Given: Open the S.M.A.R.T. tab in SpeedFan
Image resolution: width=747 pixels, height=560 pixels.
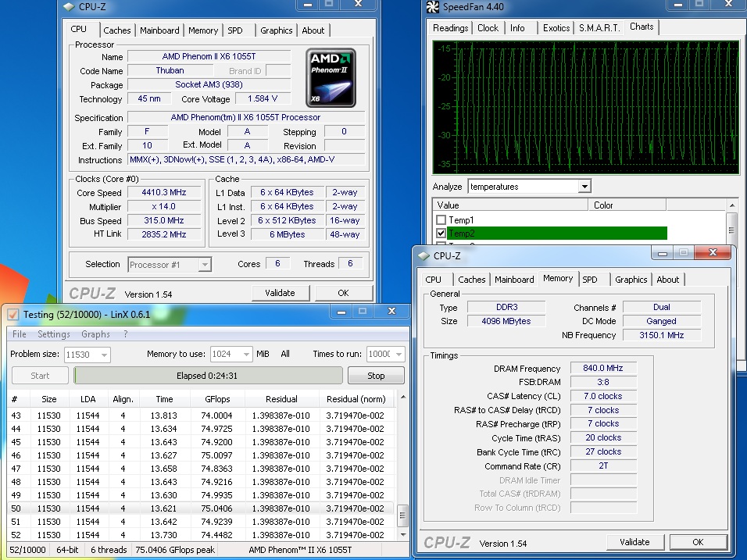Looking at the screenshot, I should [599, 28].
